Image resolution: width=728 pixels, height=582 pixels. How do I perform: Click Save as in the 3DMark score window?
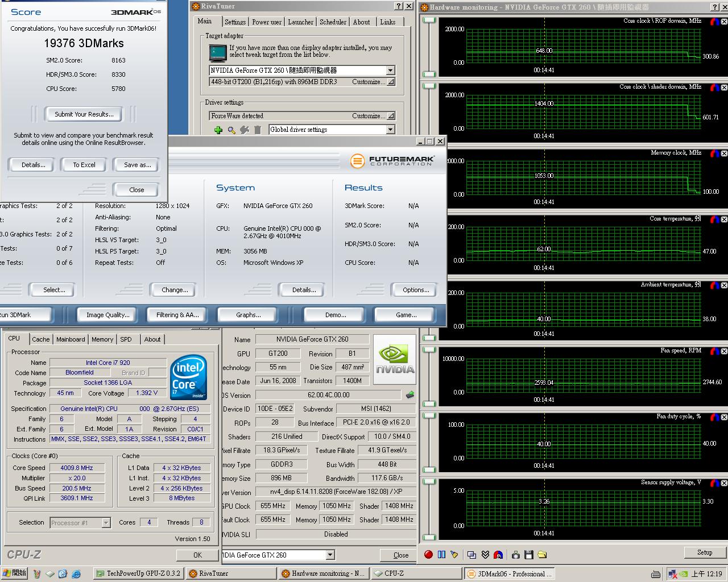[138, 165]
